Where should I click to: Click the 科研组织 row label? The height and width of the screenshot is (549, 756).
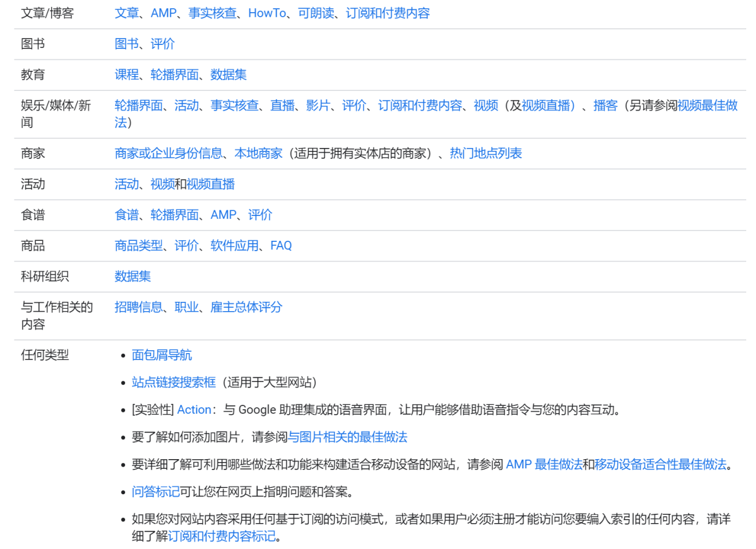[45, 277]
